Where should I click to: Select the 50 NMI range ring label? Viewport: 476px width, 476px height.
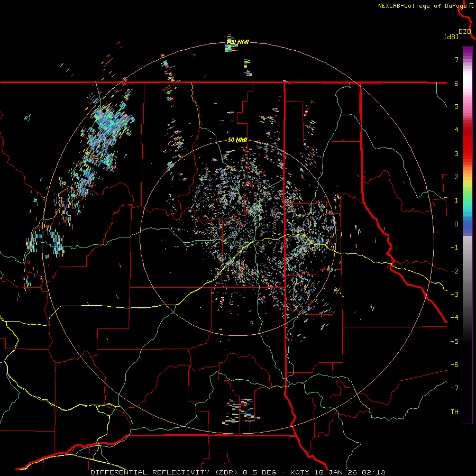click(237, 140)
